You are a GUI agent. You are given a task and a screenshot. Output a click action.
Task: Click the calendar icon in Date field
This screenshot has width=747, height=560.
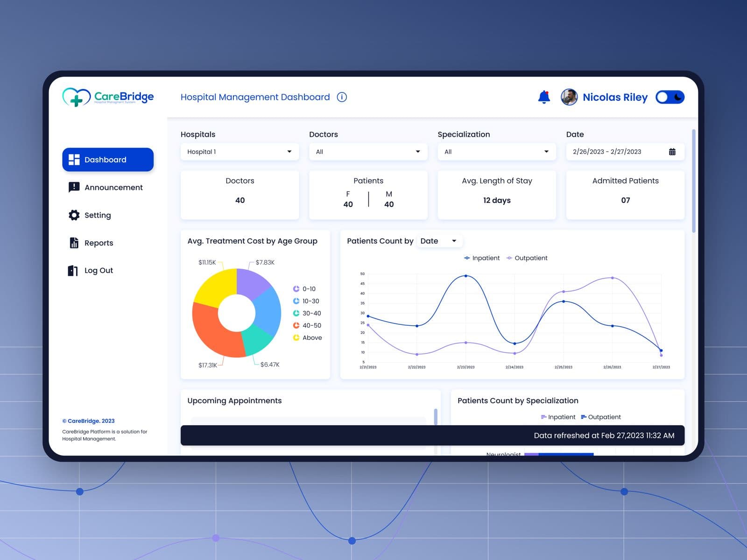[672, 152]
